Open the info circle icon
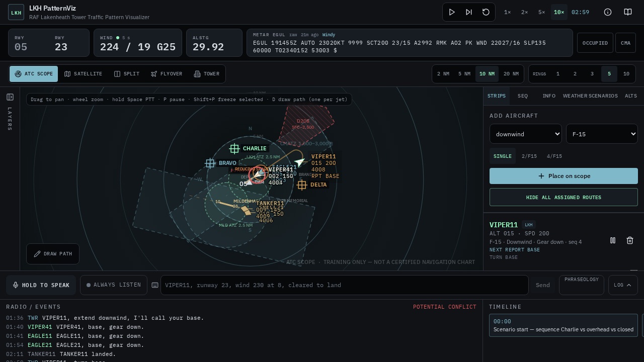The height and width of the screenshot is (362, 644). 608,12
